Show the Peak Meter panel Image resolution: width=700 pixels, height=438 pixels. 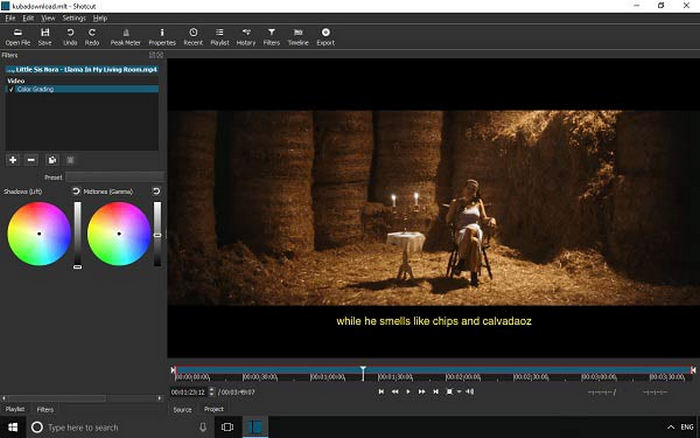click(125, 37)
